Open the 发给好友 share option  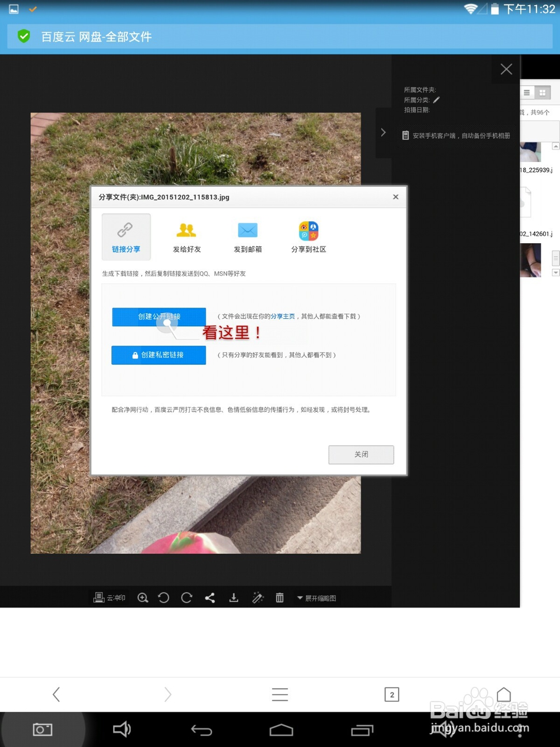pos(186,237)
